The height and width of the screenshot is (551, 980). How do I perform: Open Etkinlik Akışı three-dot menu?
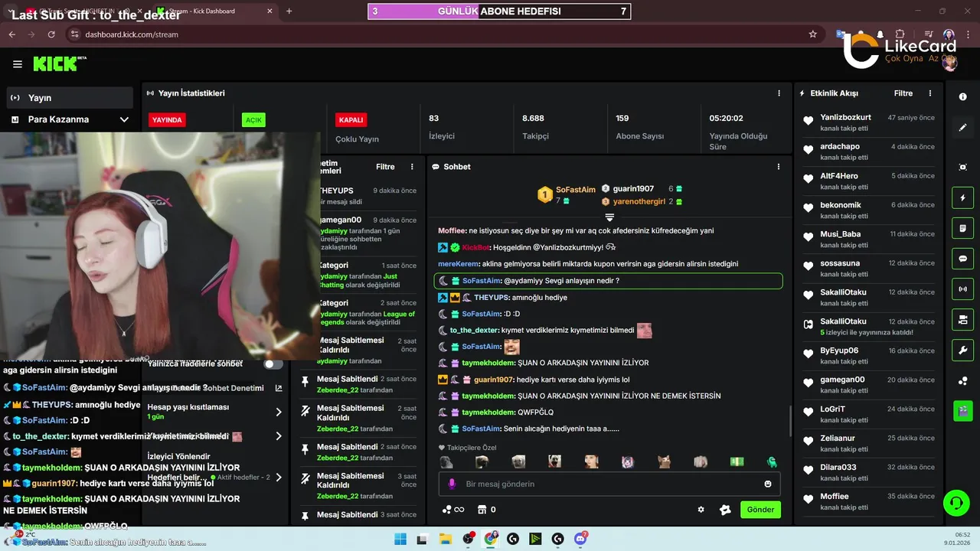click(x=930, y=93)
